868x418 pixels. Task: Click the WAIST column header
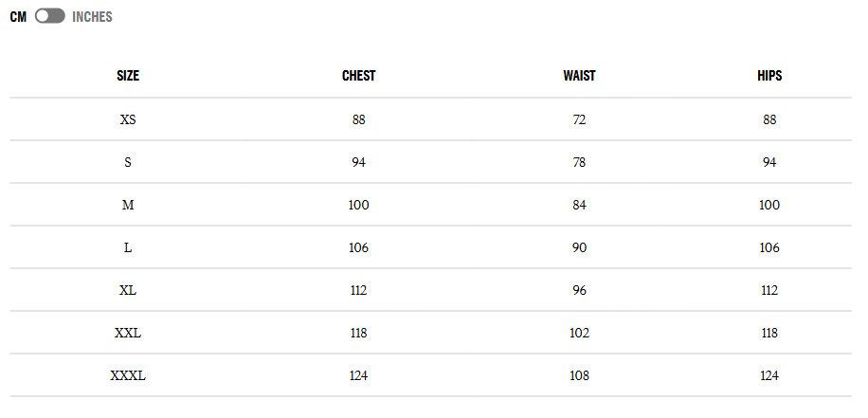click(x=579, y=76)
